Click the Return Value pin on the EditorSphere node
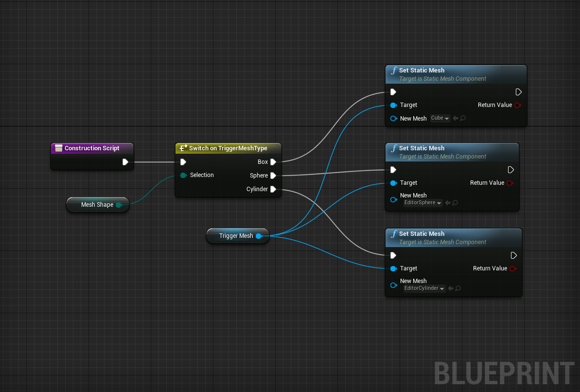 tap(510, 183)
